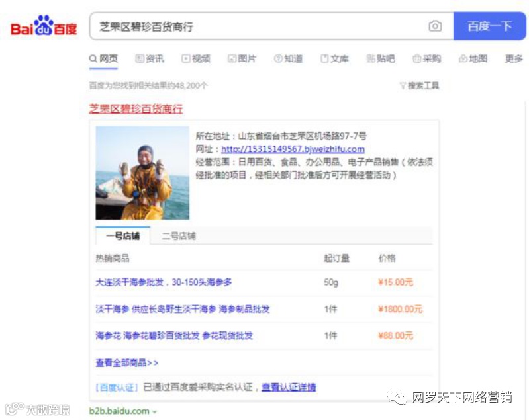Image resolution: width=529 pixels, height=420 pixels.
Task: Expand the b2b.baidu.com dropdown arrow
Action: [155, 412]
